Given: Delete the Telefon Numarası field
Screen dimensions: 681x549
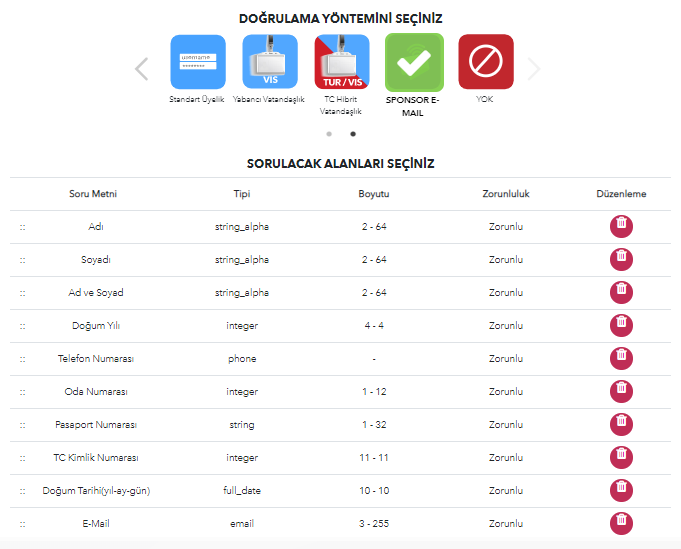Looking at the screenshot, I should (x=621, y=358).
